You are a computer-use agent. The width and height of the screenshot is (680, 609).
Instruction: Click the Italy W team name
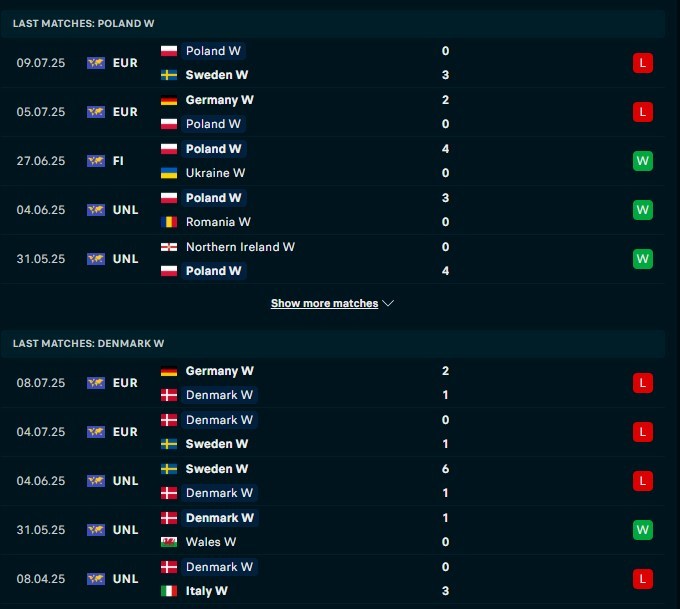207,591
